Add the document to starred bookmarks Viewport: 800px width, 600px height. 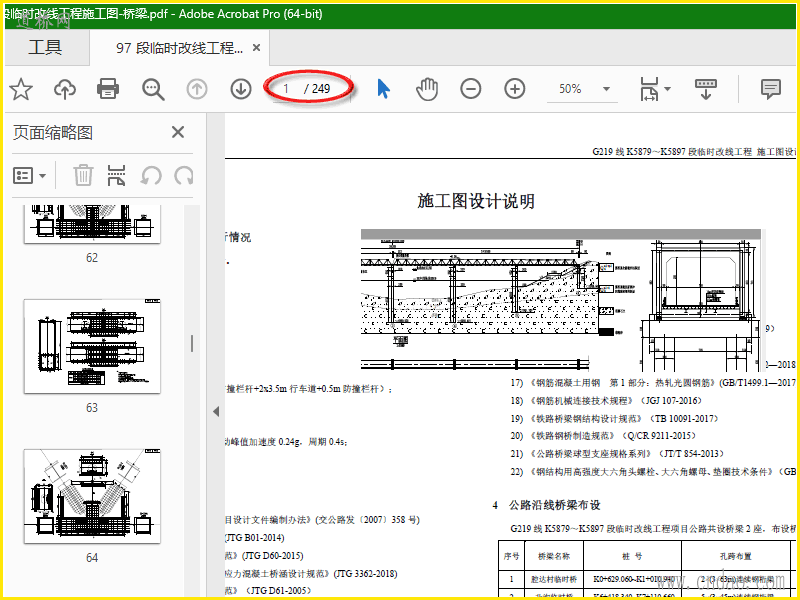tap(21, 89)
